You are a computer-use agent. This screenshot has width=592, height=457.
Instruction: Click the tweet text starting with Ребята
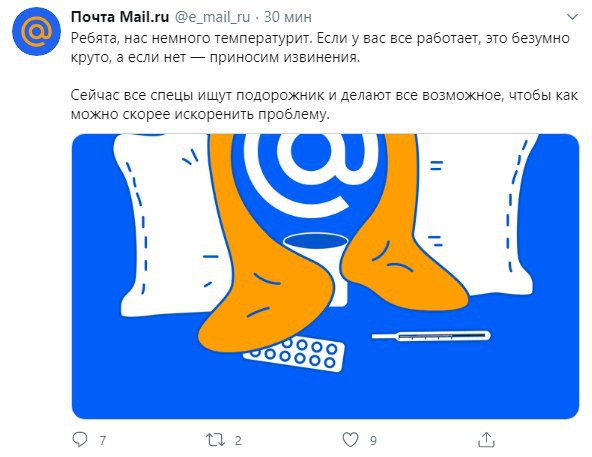[320, 48]
